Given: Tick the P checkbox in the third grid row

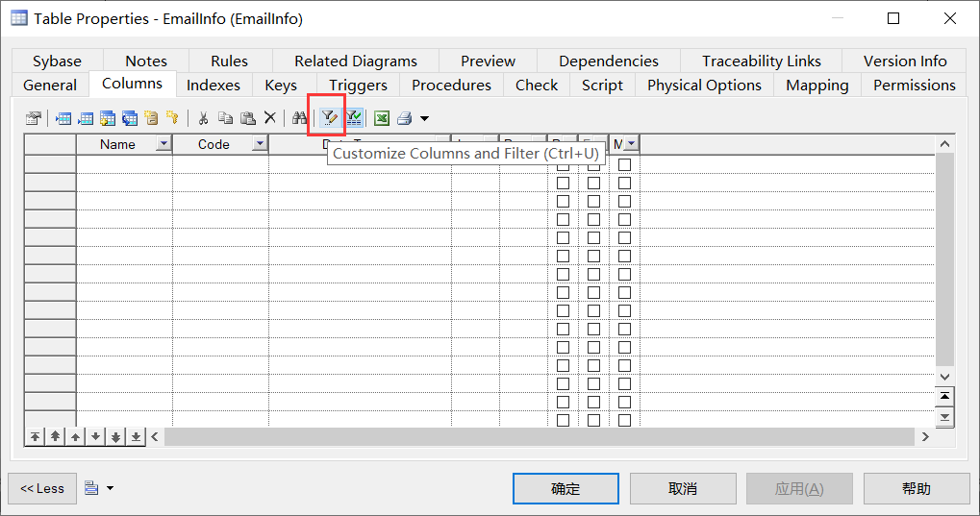Looking at the screenshot, I should pyautogui.click(x=564, y=201).
